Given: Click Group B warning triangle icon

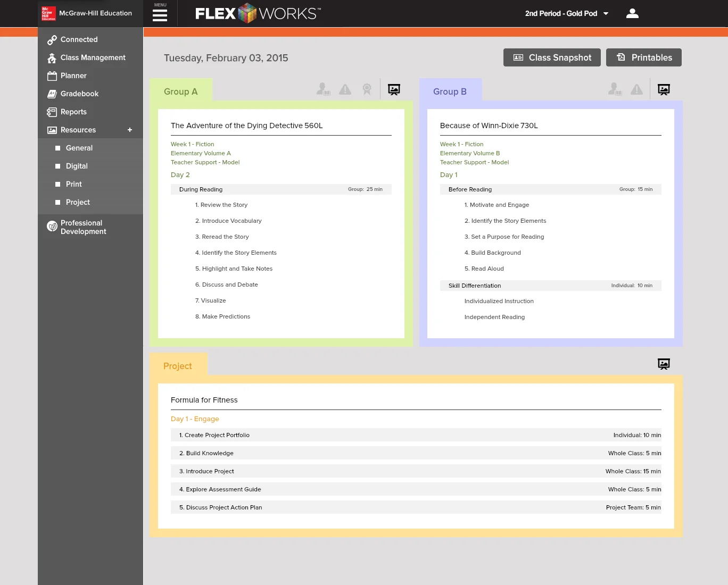Looking at the screenshot, I should (x=636, y=89).
